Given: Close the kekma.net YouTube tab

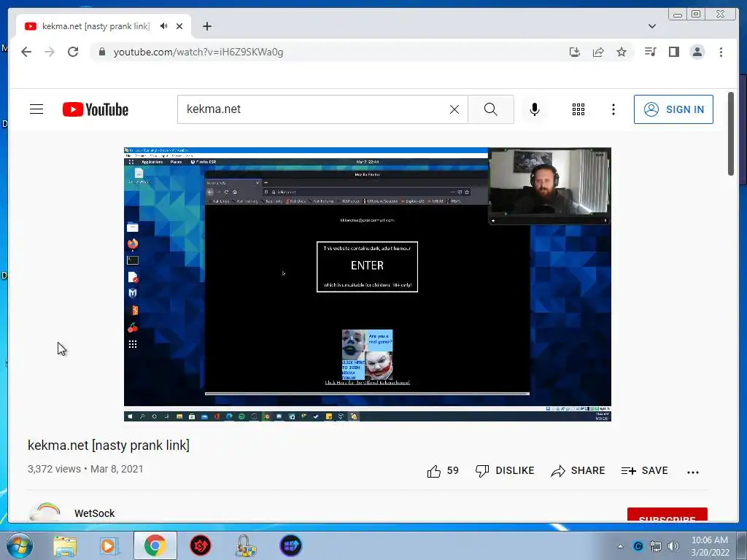Looking at the screenshot, I should (x=179, y=26).
